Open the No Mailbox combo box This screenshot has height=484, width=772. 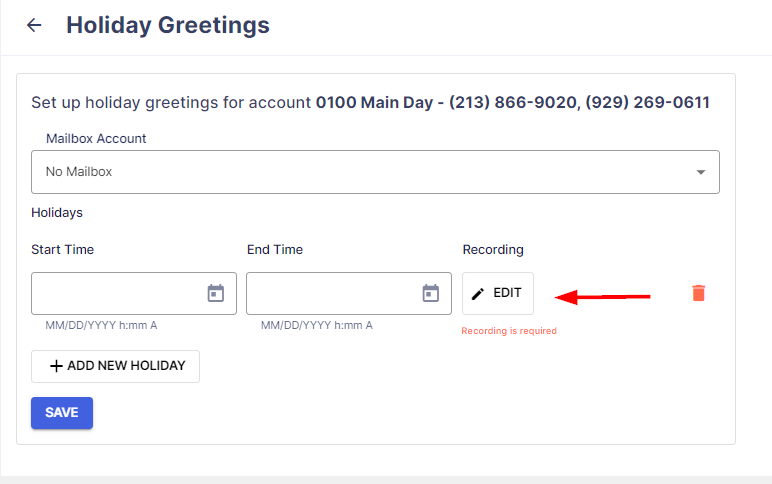[x=375, y=172]
